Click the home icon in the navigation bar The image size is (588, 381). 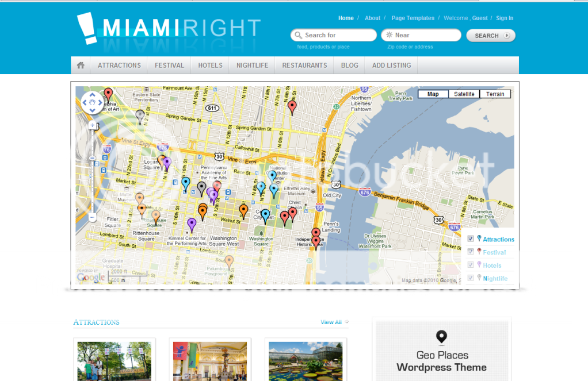[x=81, y=65]
